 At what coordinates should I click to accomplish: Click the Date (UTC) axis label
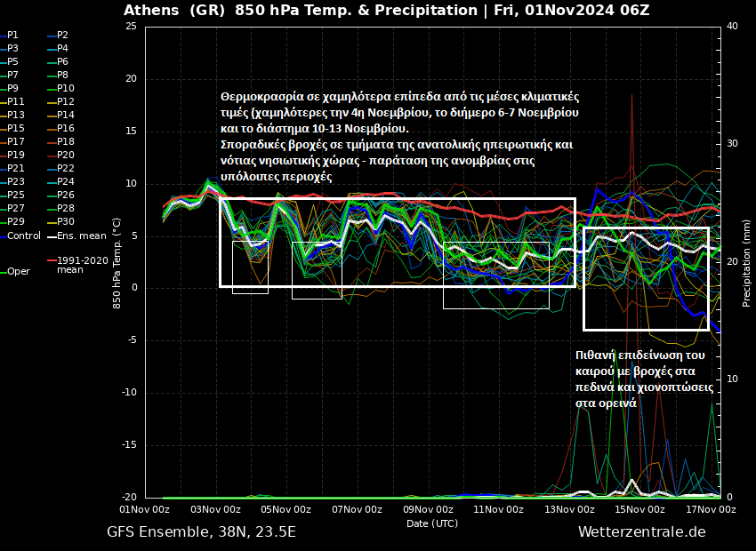[x=432, y=523]
